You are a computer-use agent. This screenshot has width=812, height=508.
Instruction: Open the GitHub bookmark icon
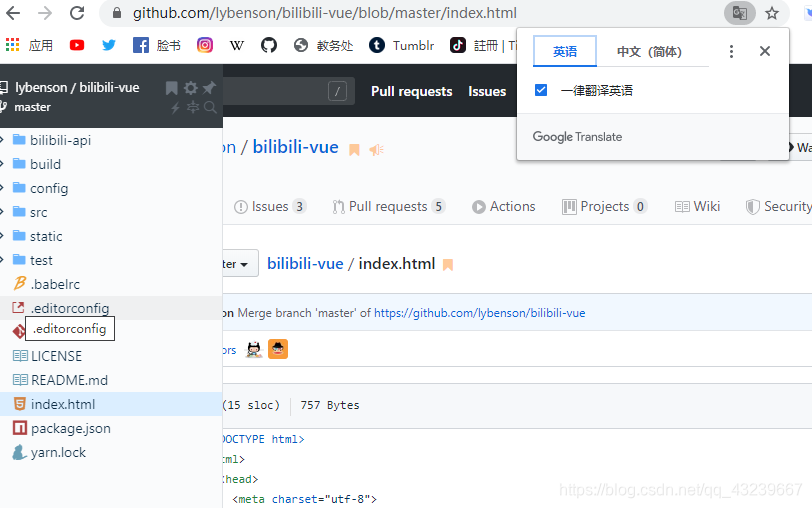pyautogui.click(x=269, y=46)
